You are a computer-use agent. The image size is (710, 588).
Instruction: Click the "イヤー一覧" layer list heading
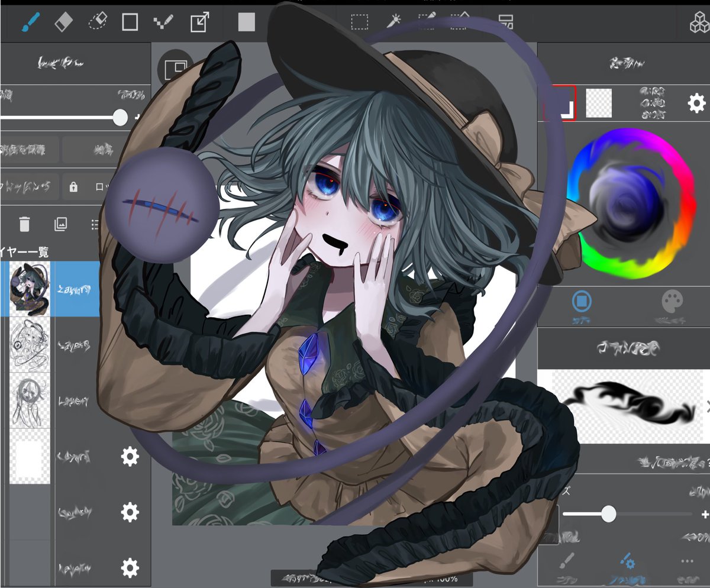[25, 253]
